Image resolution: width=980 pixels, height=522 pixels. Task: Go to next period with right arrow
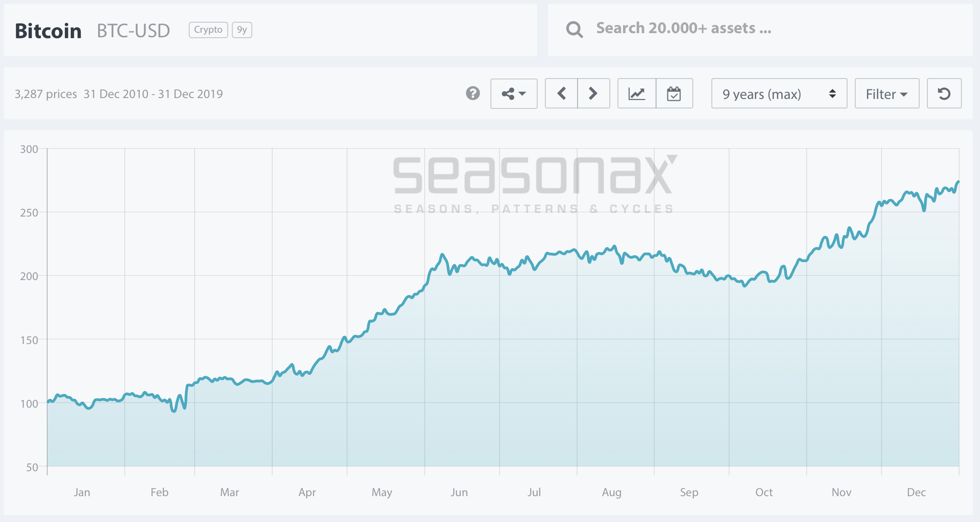click(x=593, y=94)
